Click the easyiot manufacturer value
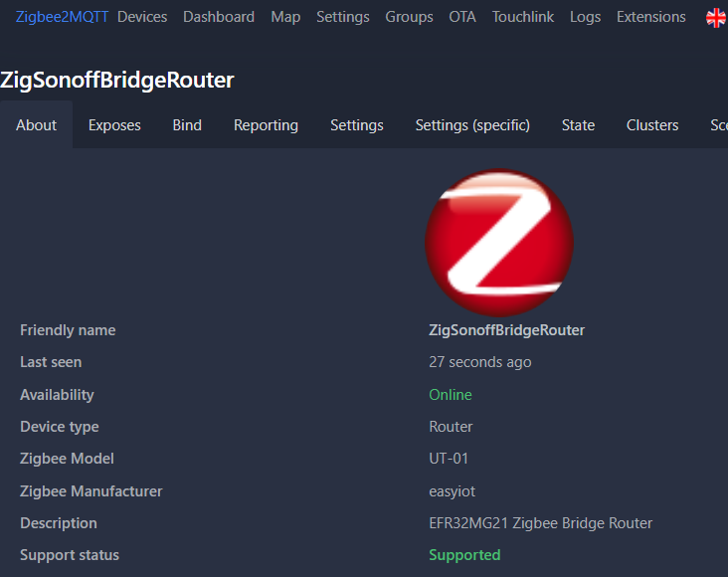Screen dimensions: 728x577 [452, 491]
